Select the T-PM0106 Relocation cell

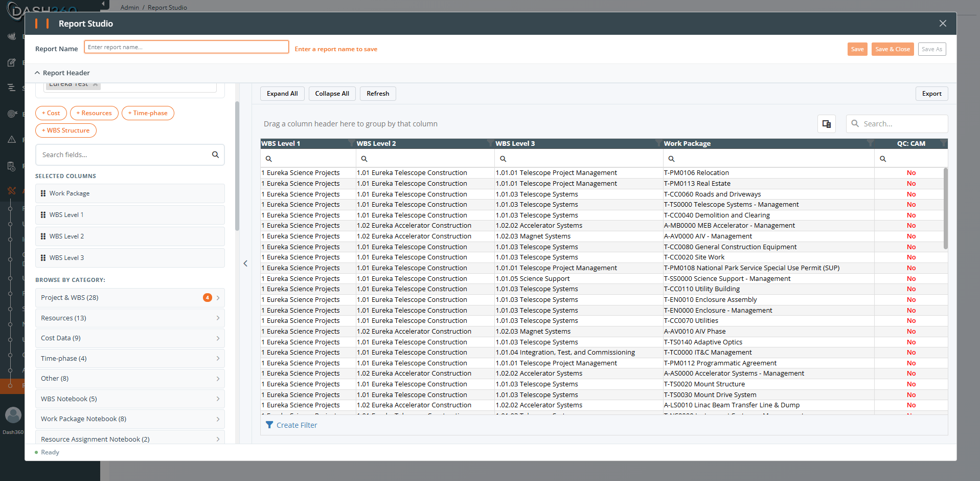tap(768, 173)
